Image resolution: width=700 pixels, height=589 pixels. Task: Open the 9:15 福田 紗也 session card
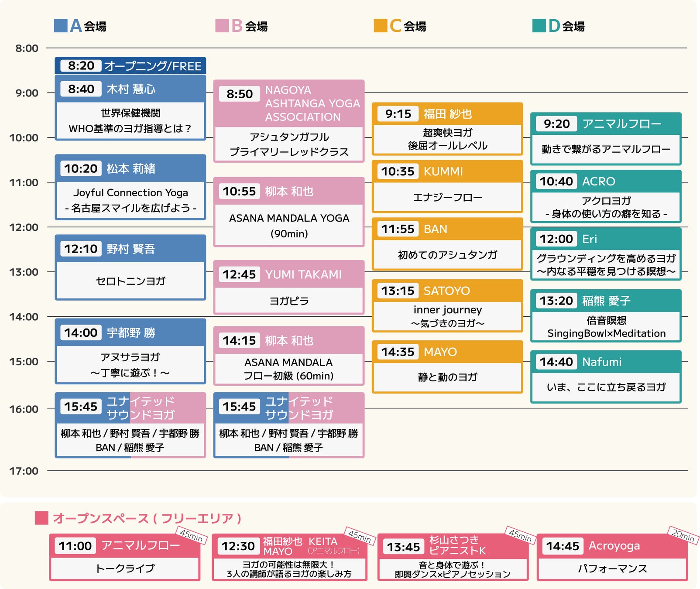point(447,129)
